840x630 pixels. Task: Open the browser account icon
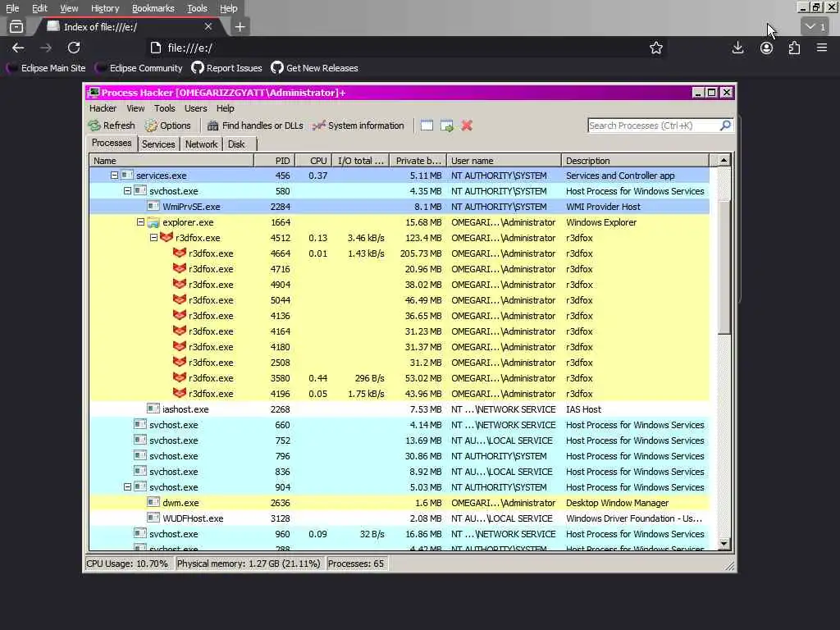coord(766,48)
